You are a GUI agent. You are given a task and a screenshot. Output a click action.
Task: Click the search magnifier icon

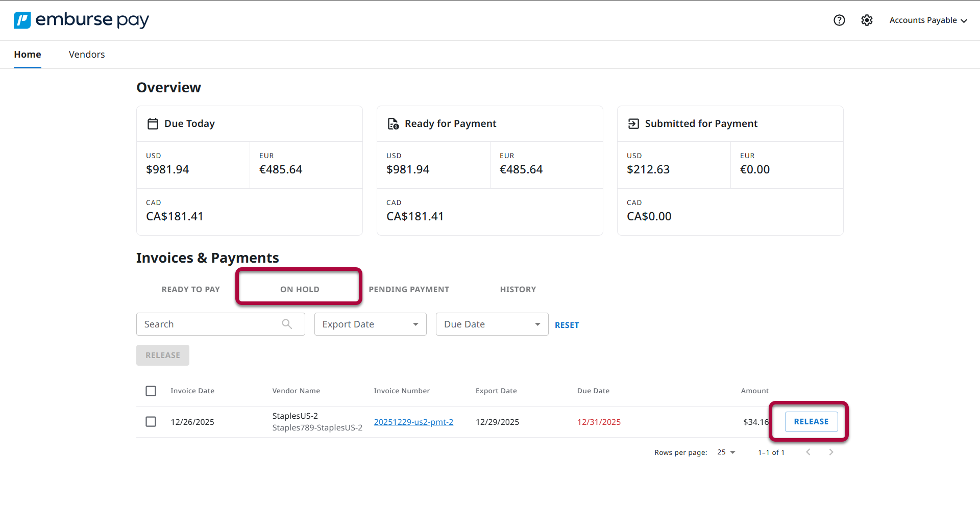point(286,324)
